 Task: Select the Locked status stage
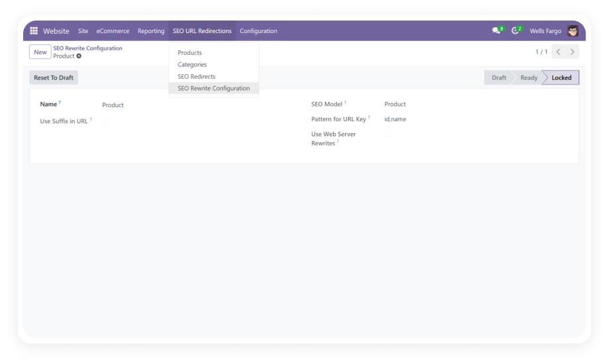pos(561,77)
